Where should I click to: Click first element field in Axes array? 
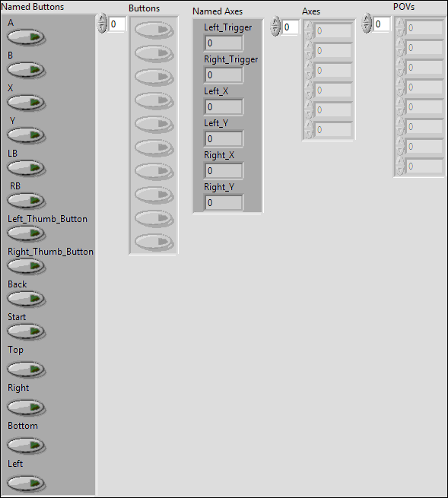point(333,31)
